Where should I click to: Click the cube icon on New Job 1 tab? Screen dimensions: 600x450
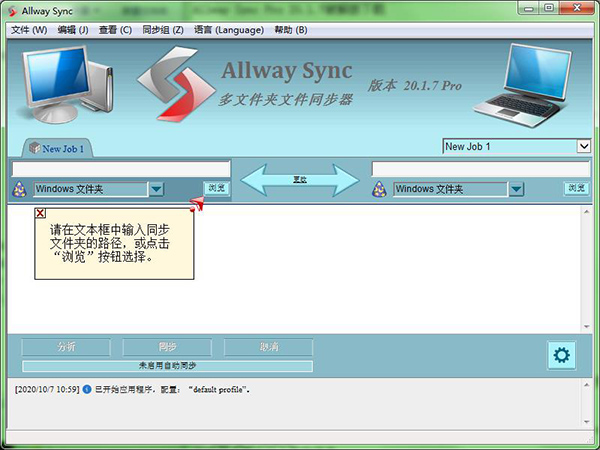coord(35,148)
